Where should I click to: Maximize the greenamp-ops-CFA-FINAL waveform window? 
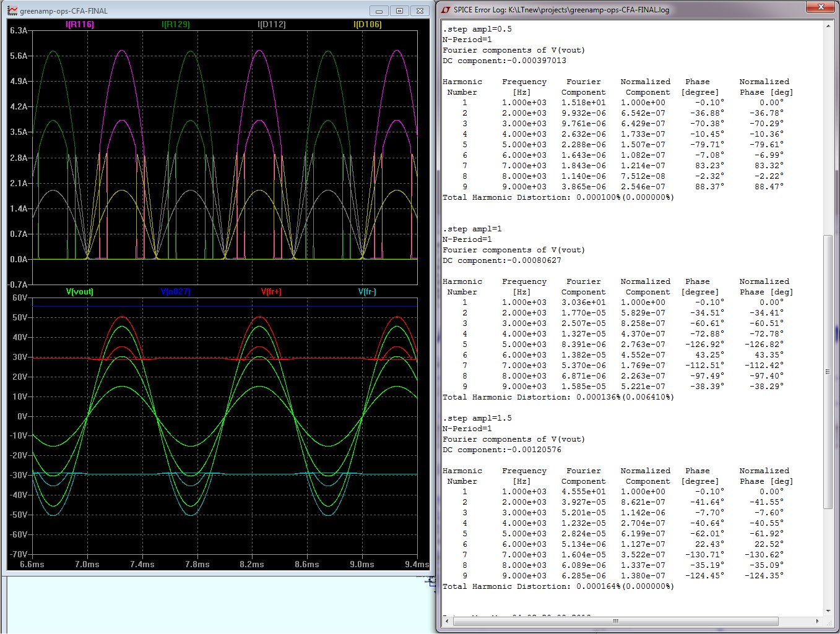[399, 11]
